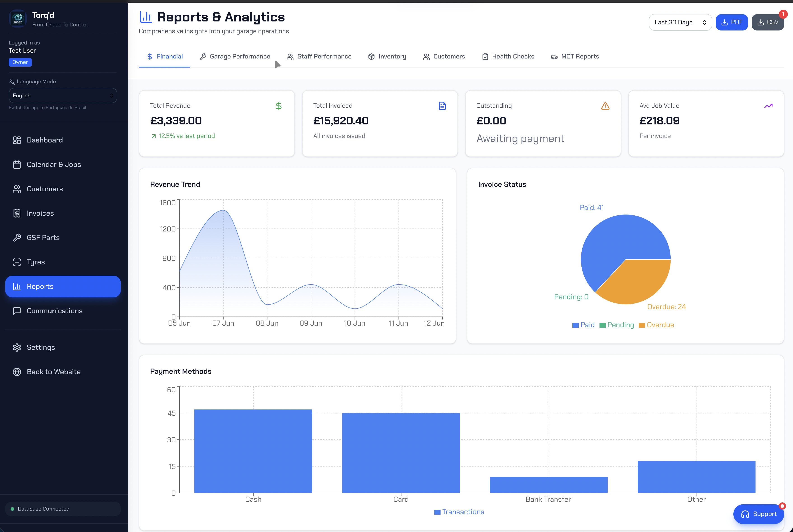Click the car icon of the MOT Reports tab
Image resolution: width=793 pixels, height=532 pixels.
pos(554,57)
